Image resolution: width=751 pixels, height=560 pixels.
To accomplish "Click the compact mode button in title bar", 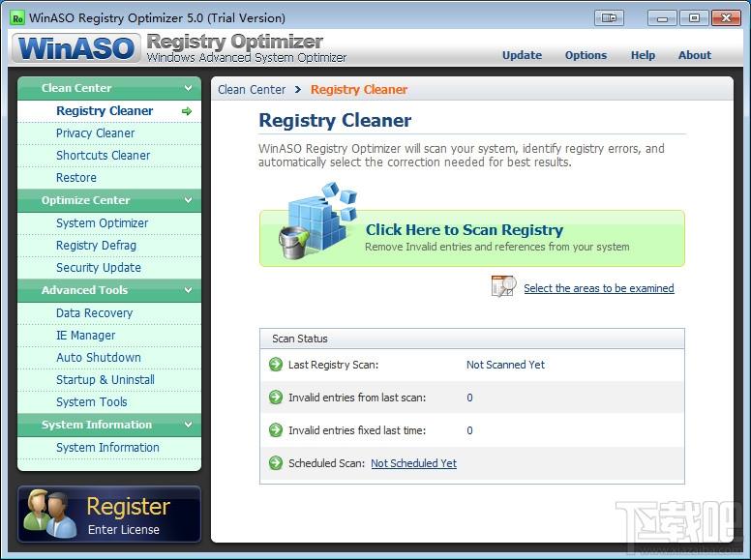I will point(609,18).
